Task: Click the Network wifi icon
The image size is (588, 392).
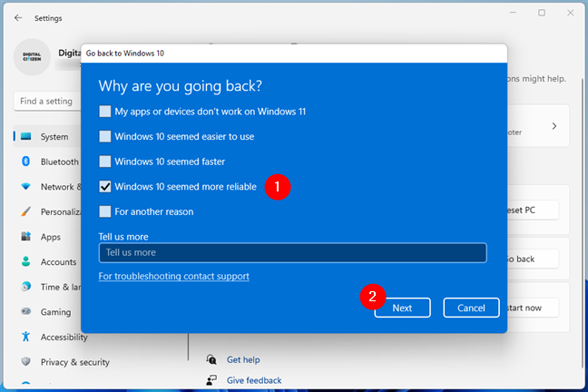Action: pyautogui.click(x=26, y=186)
